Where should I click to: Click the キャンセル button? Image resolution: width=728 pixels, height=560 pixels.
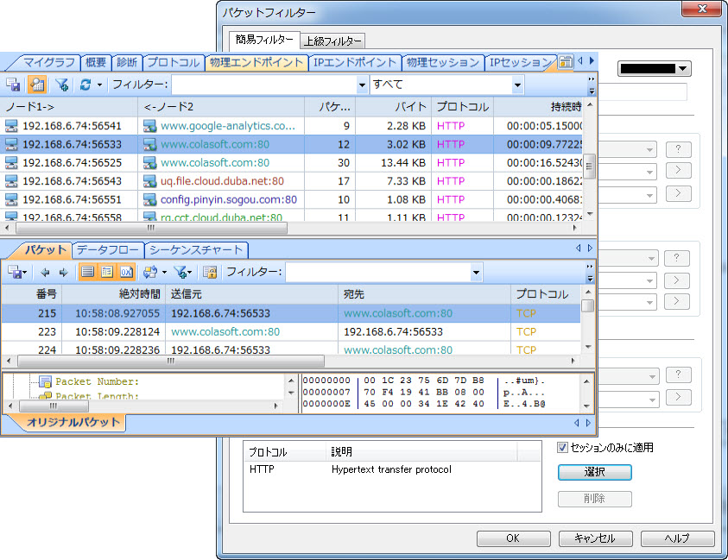click(594, 538)
